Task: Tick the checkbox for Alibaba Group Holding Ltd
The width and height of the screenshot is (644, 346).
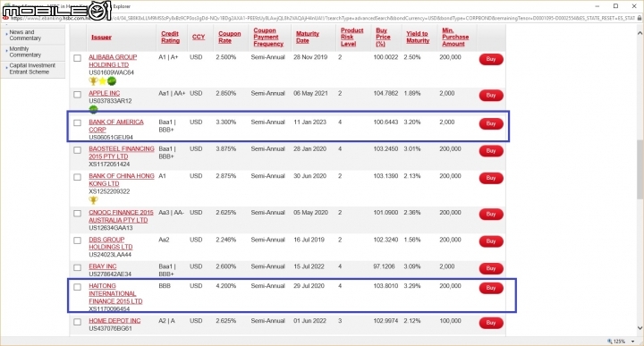Action: point(77,58)
